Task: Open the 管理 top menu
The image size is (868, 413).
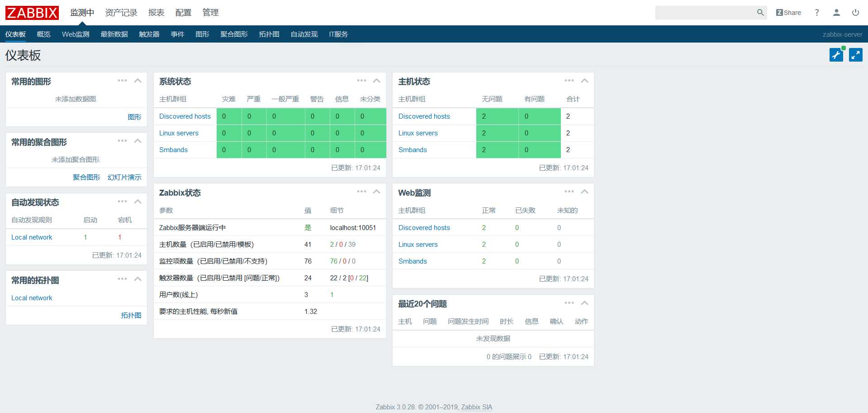Action: (x=211, y=13)
